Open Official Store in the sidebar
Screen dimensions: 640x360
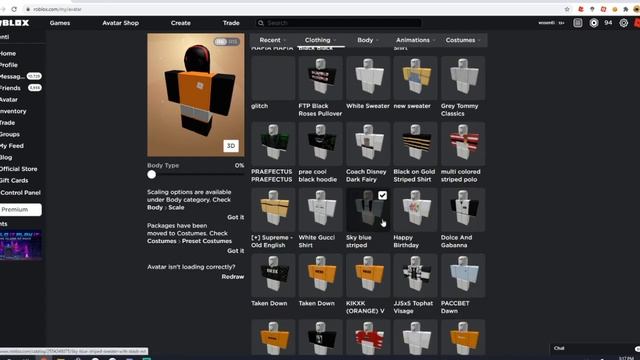pyautogui.click(x=19, y=169)
